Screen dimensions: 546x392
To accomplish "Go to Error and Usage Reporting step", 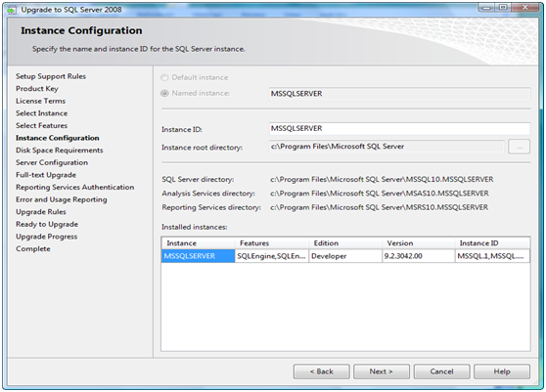I will 62,199.
